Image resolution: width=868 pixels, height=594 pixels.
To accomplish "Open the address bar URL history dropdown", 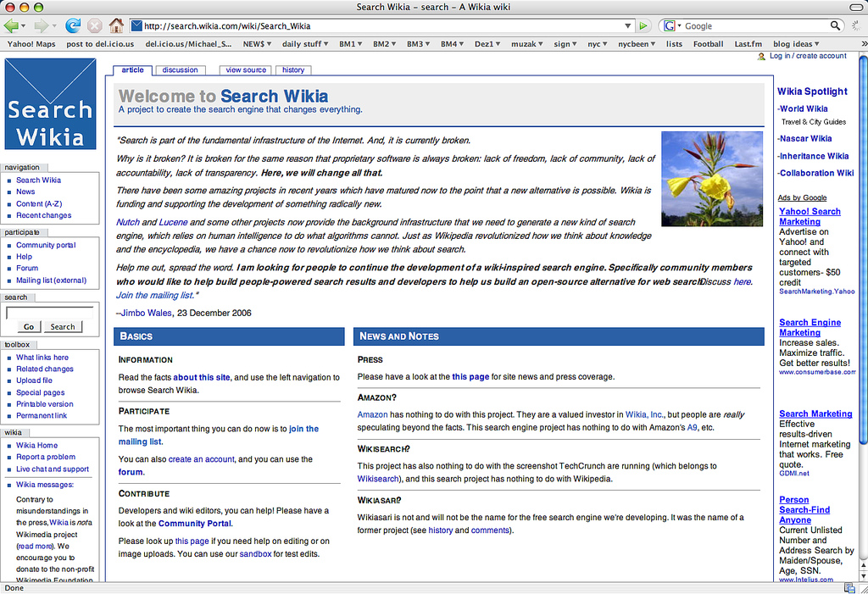I will [628, 25].
